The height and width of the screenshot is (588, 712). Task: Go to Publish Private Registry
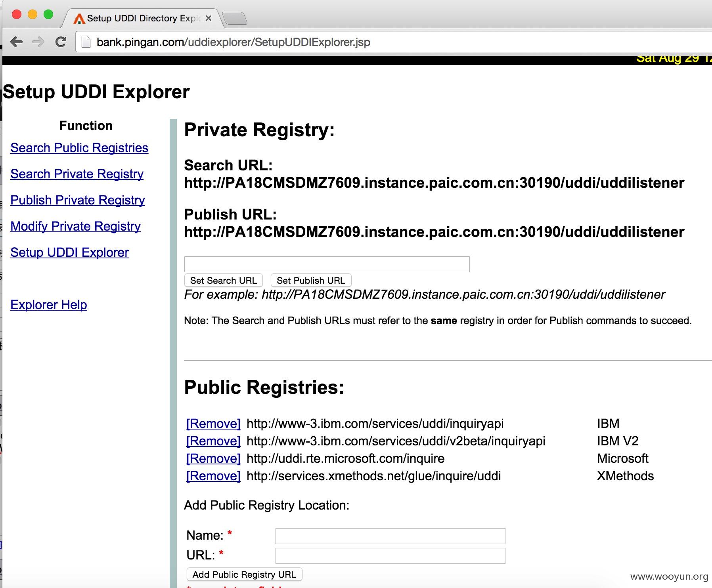click(78, 200)
